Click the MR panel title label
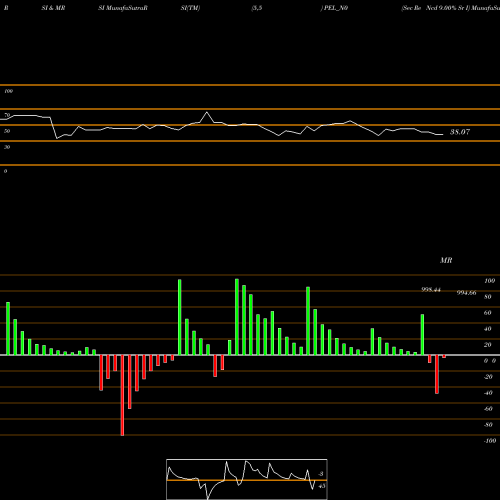Image resolution: width=500 pixels, height=500 pixels. (x=446, y=260)
